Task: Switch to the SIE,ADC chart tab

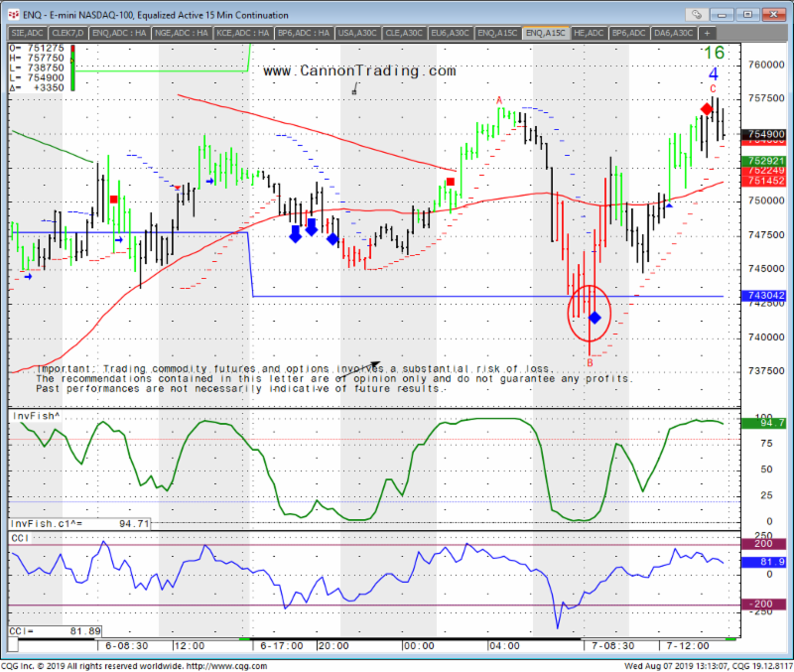Action: coord(27,33)
